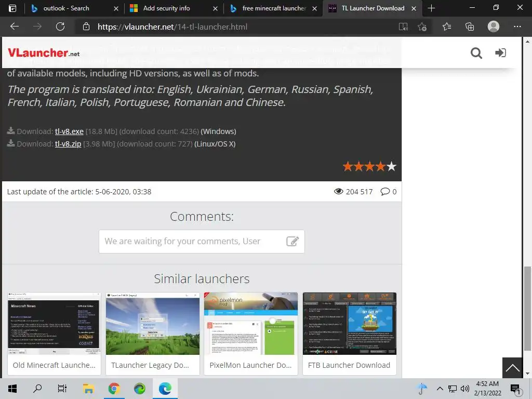This screenshot has height=399, width=532.
Task: Close the 'outlook - Search' tab
Action: point(116,8)
